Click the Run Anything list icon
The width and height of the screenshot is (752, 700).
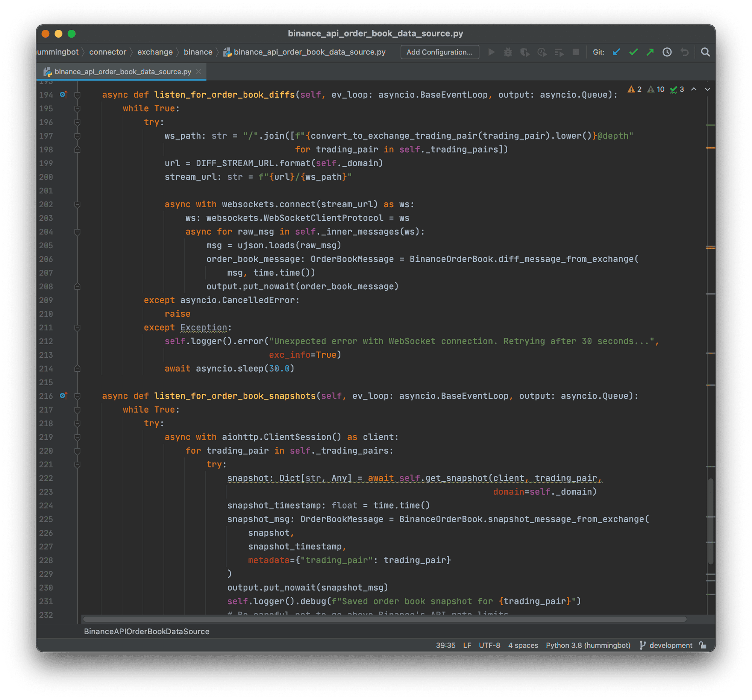coord(559,52)
